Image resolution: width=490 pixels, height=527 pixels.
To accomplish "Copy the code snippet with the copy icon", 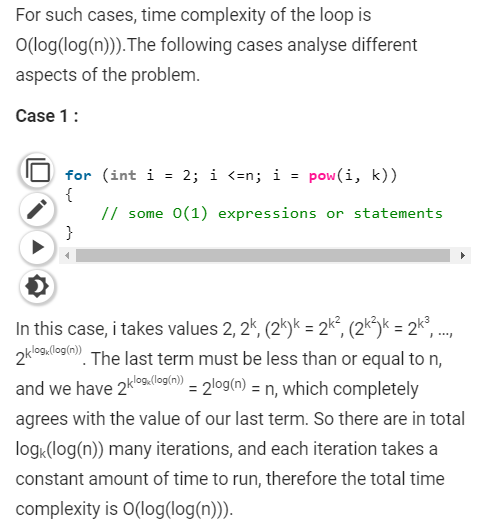I will (37, 171).
